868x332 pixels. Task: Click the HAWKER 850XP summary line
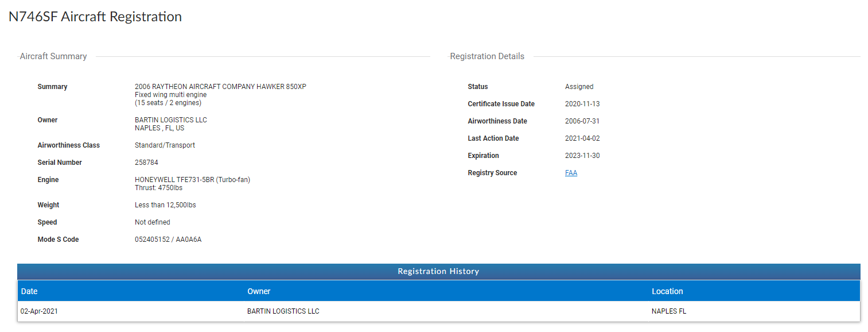(x=220, y=87)
